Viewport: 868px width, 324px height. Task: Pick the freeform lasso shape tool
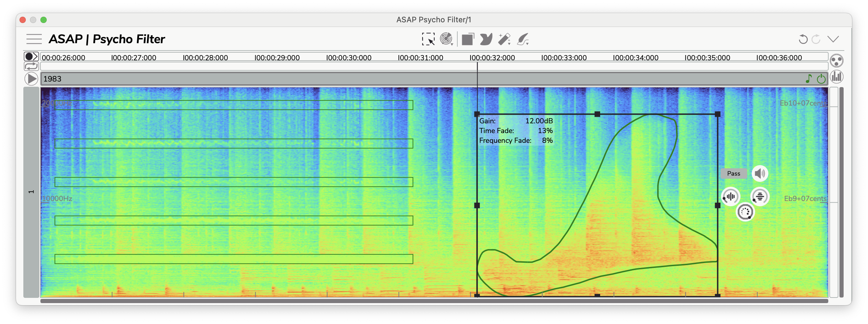pyautogui.click(x=486, y=39)
